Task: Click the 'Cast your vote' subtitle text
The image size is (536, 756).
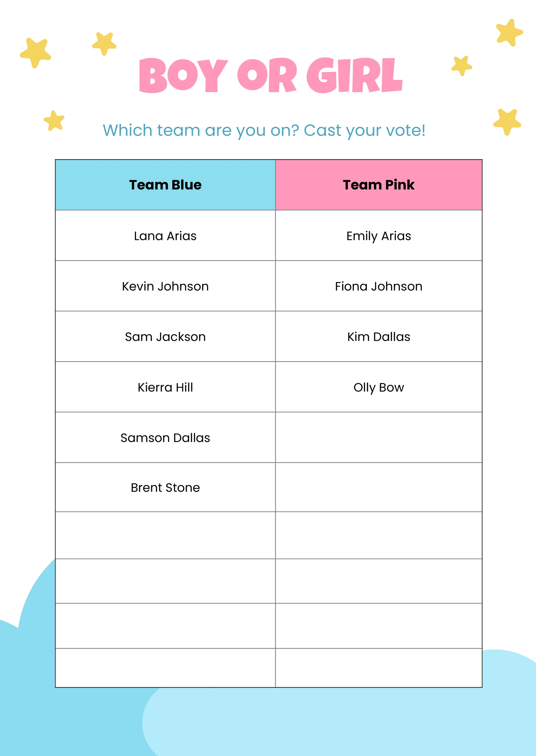Action: tap(364, 130)
